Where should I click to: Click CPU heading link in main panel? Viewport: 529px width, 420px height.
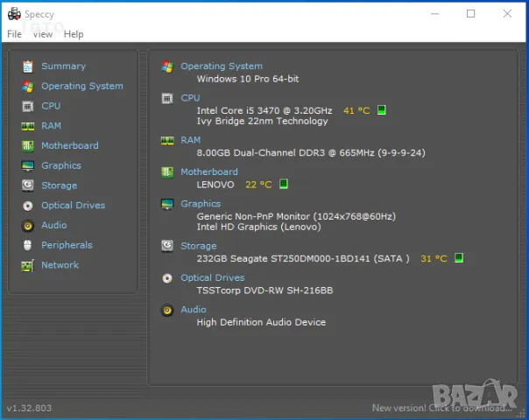click(190, 98)
